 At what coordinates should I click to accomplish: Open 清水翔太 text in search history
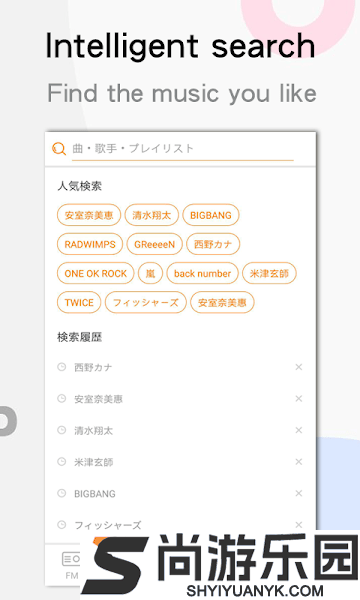click(x=93, y=430)
